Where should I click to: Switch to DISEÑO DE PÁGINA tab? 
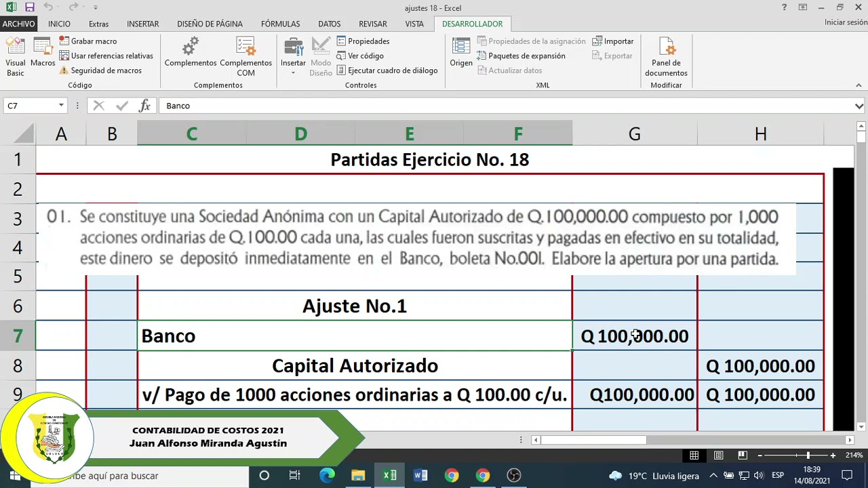pyautogui.click(x=210, y=24)
